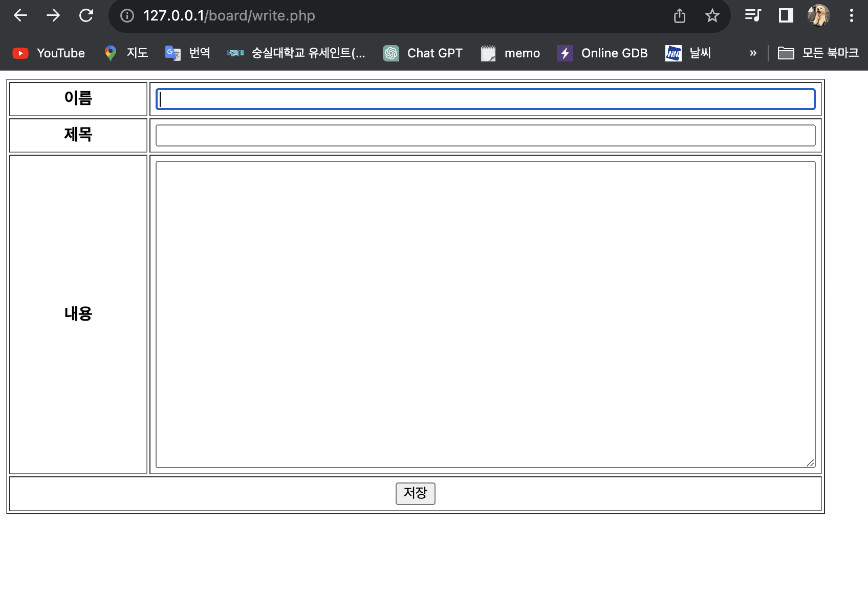Bookmark this page with the star icon
Viewport: 868px width, 589px height.
tap(712, 15)
